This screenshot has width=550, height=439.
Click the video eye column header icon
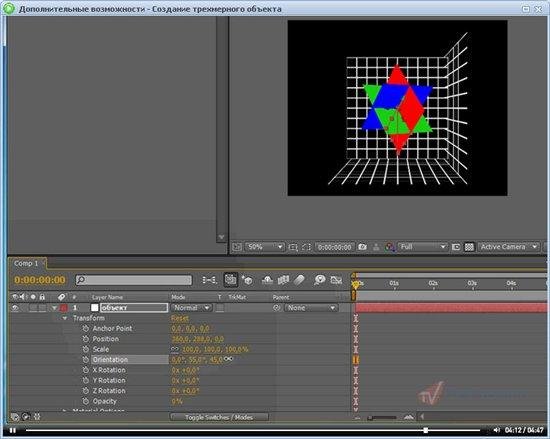(15, 297)
